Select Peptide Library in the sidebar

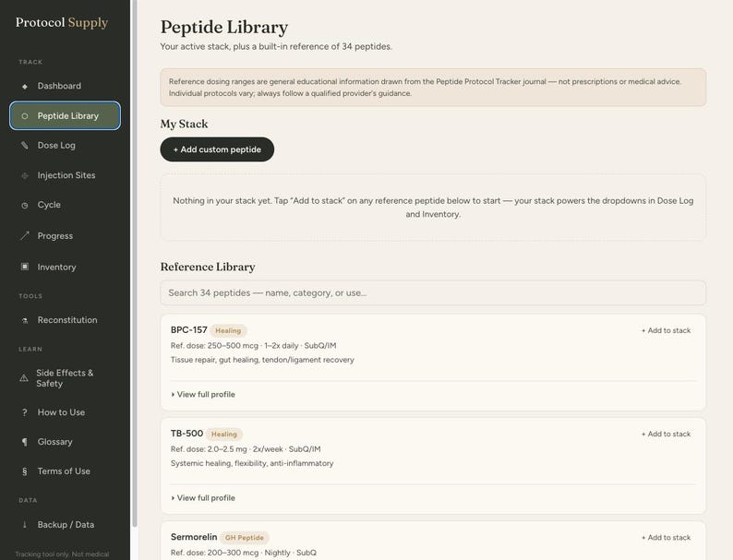click(x=65, y=115)
